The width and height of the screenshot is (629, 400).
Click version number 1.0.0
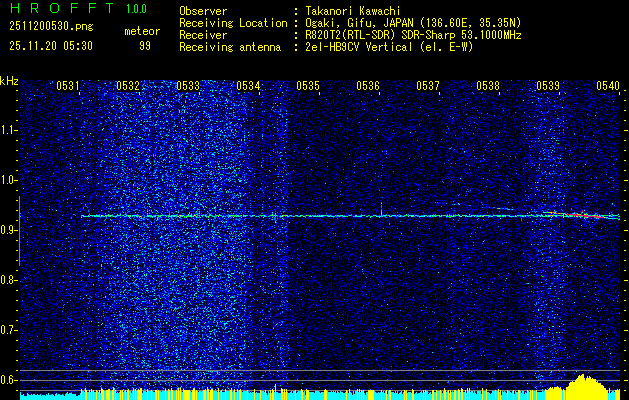136,9
